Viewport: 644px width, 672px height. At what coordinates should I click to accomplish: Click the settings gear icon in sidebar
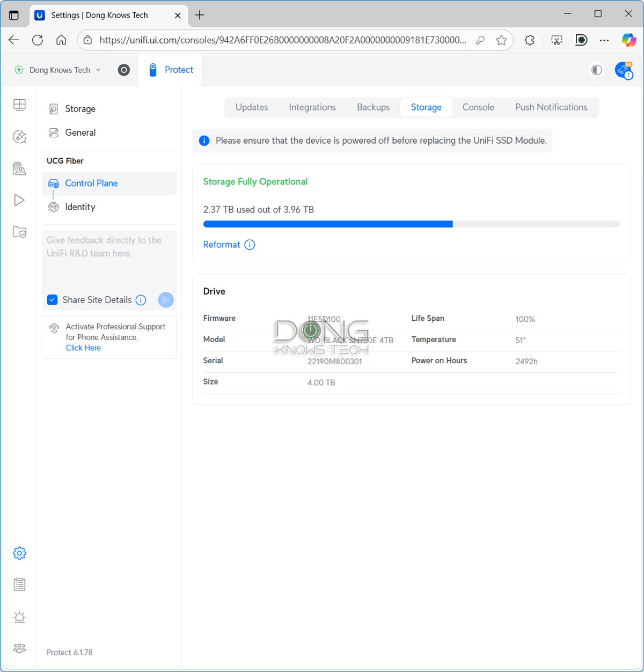19,553
